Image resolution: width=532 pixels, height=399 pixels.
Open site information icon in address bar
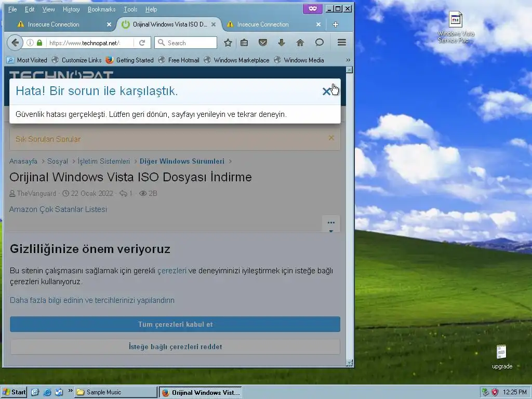click(30, 43)
